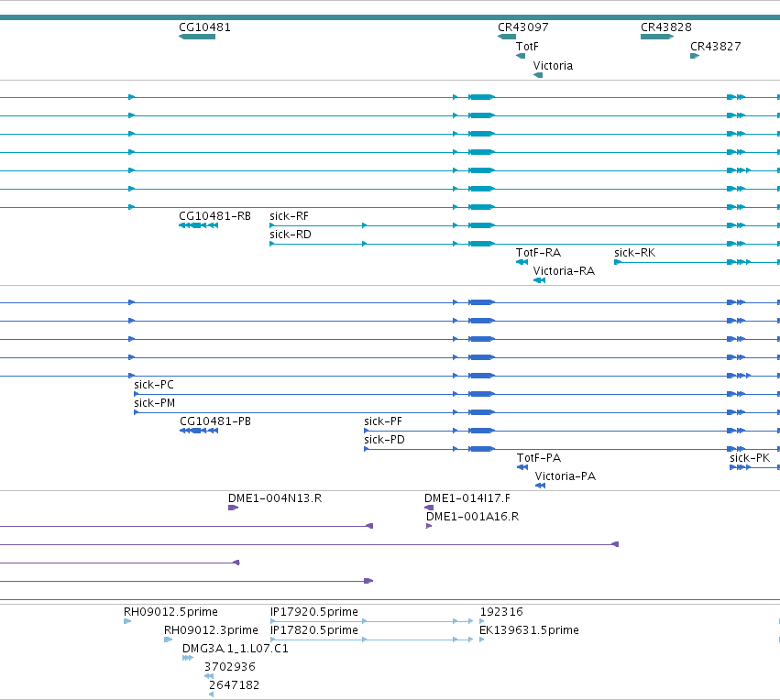Select the 2647182 feature glyph
This screenshot has width=780, height=700.
[212, 695]
